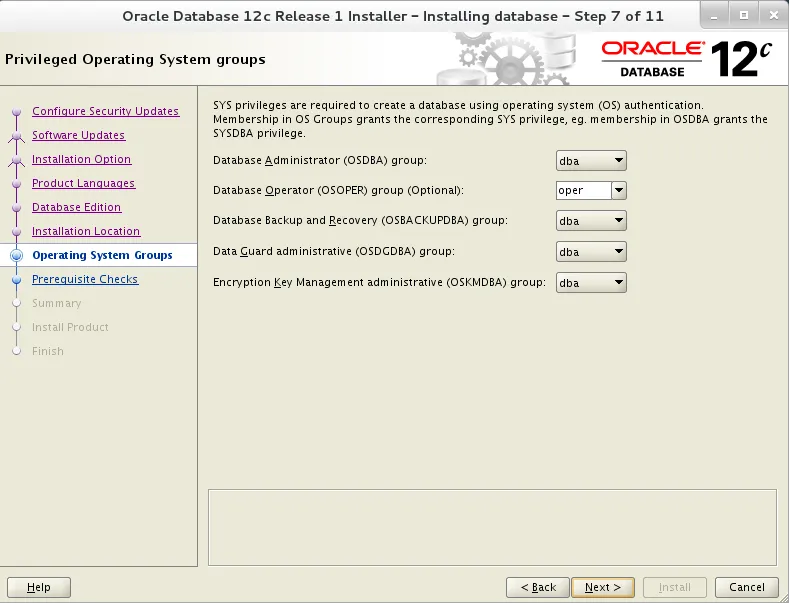Navigate to Installation Option step
The width and height of the screenshot is (789, 603).
pyautogui.click(x=81, y=159)
